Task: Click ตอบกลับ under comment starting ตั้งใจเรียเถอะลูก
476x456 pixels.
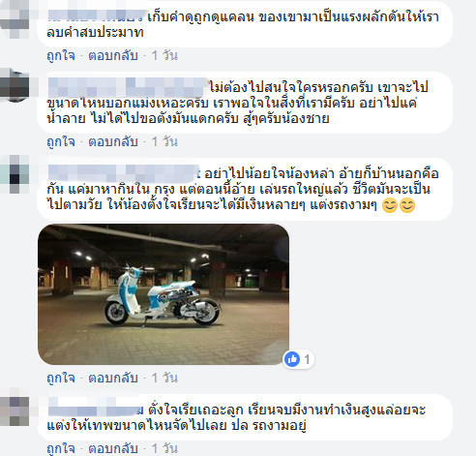Action: tap(113, 448)
